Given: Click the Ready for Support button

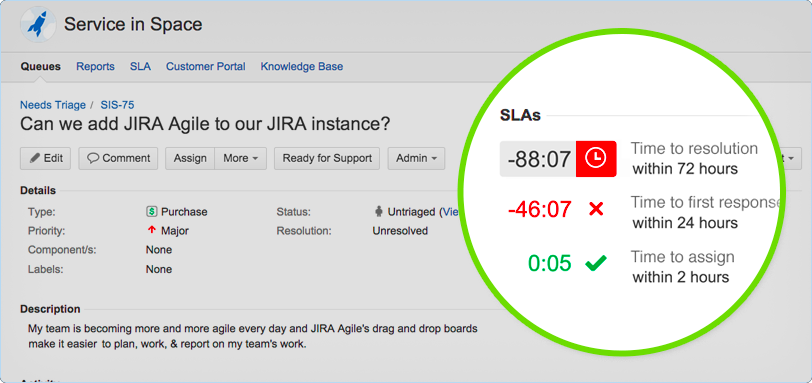Looking at the screenshot, I should click(327, 158).
